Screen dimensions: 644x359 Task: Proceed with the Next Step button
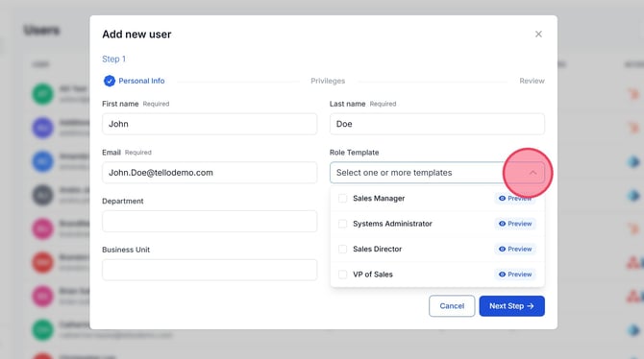point(511,306)
